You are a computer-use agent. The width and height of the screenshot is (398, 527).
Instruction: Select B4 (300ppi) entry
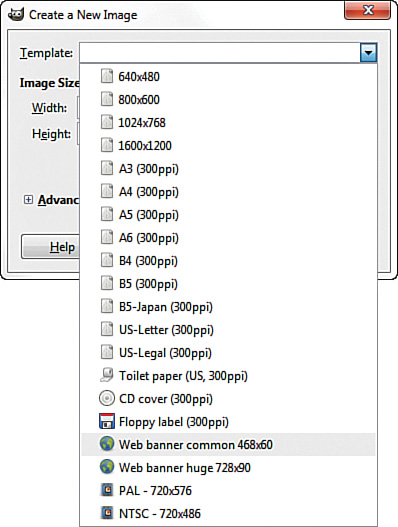pyautogui.click(x=228, y=260)
